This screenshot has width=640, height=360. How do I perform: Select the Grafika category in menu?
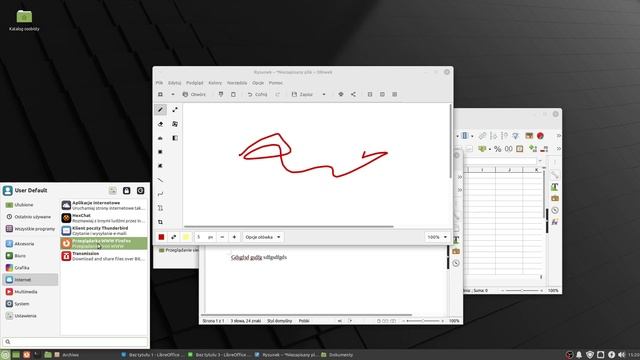pos(30,268)
